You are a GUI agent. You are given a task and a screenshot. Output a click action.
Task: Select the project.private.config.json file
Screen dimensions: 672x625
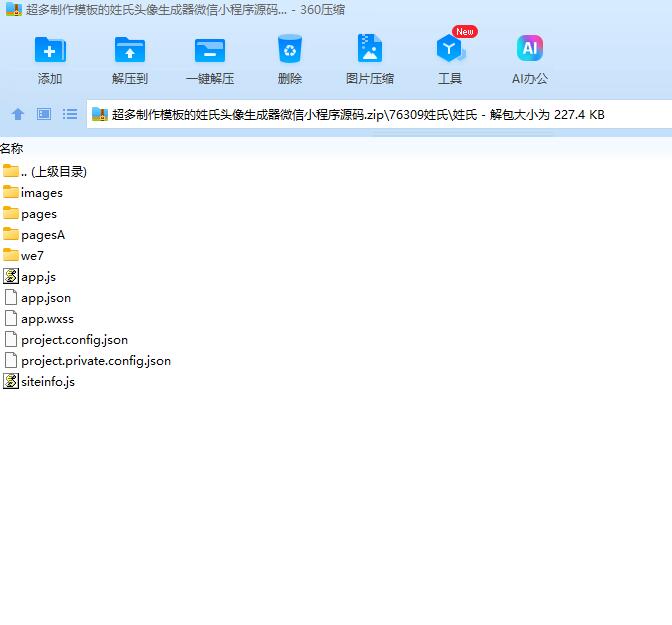(87, 361)
